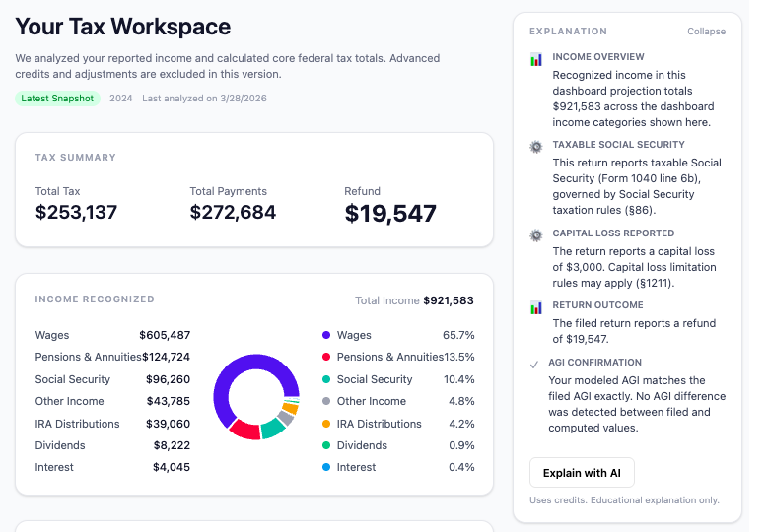The image size is (768, 532).
Task: Click the 2024 tax year label
Action: (x=121, y=99)
